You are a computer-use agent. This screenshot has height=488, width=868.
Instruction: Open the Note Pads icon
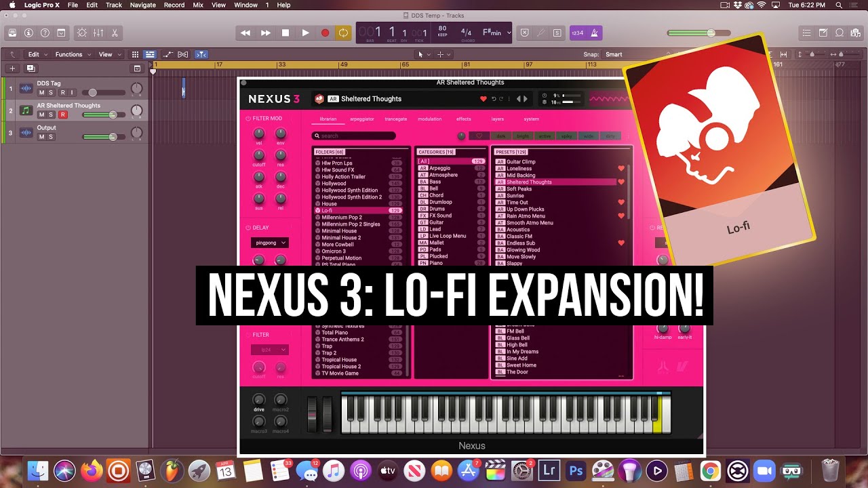coord(823,33)
